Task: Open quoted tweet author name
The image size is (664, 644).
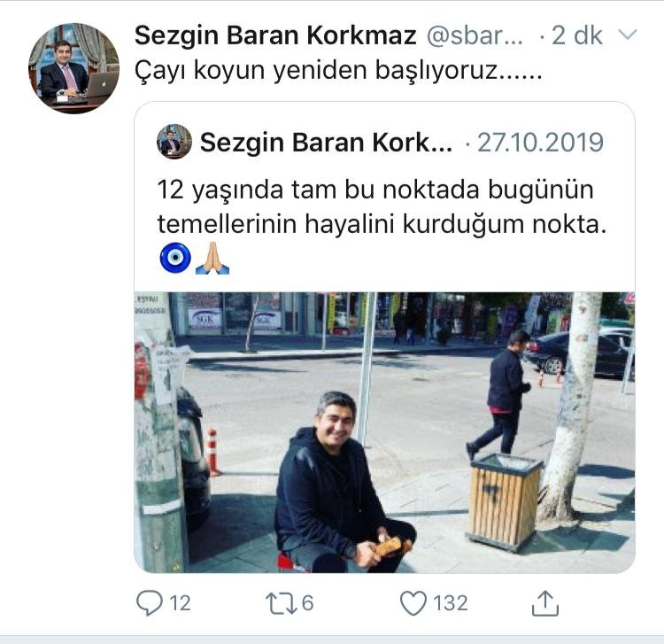Action: tap(326, 143)
